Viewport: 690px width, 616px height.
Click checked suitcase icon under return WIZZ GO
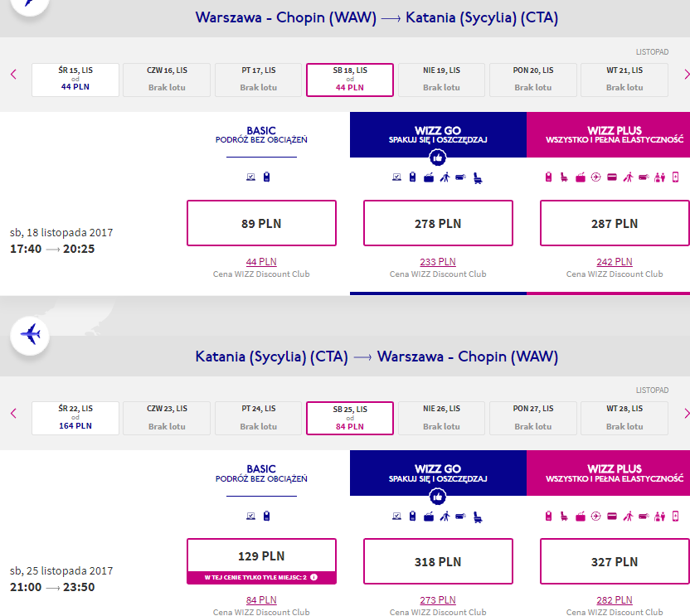[x=429, y=517]
